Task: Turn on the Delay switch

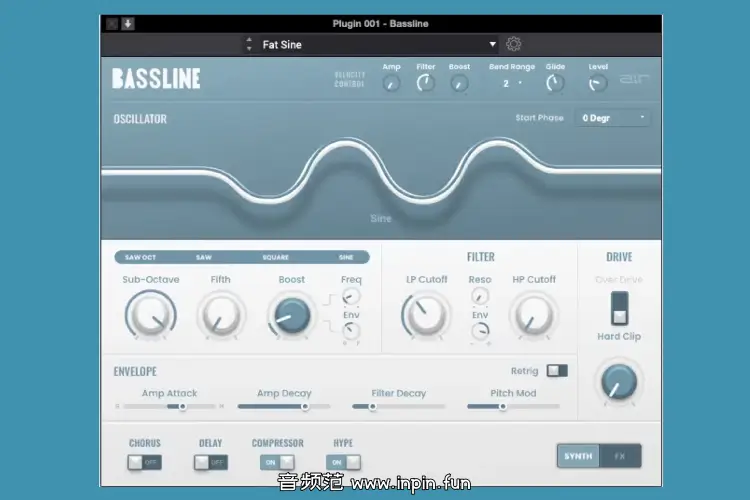Action: pyautogui.click(x=210, y=462)
